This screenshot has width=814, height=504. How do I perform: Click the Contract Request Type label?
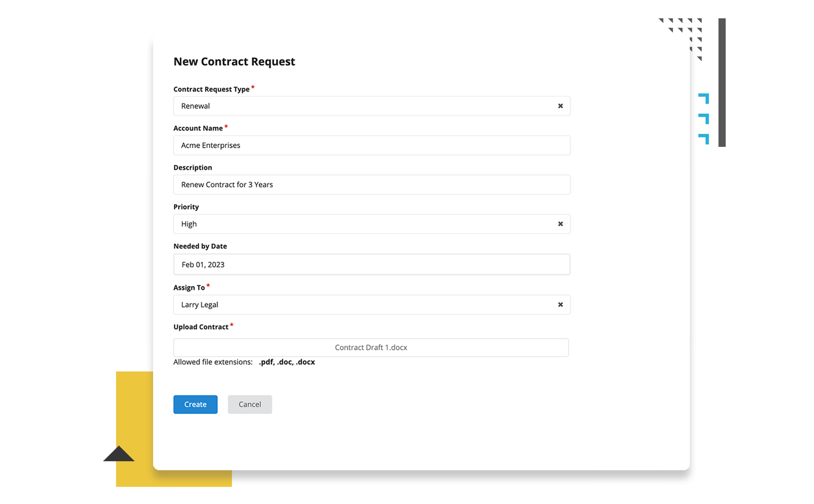coord(211,89)
